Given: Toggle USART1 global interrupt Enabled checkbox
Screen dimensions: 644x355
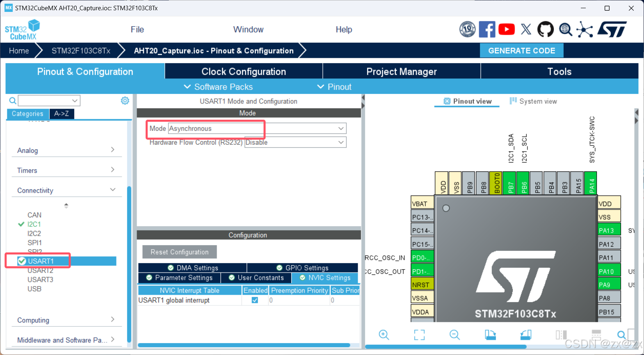Looking at the screenshot, I should (255, 300).
